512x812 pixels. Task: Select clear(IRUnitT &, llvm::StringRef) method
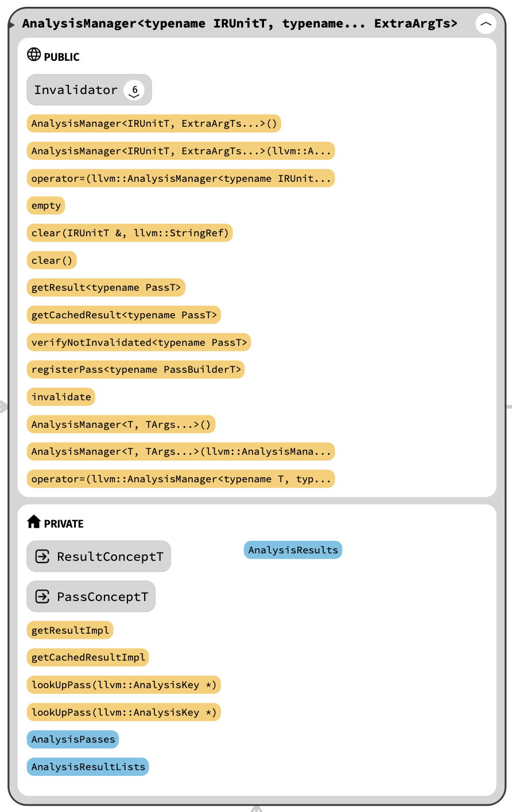tap(130, 233)
